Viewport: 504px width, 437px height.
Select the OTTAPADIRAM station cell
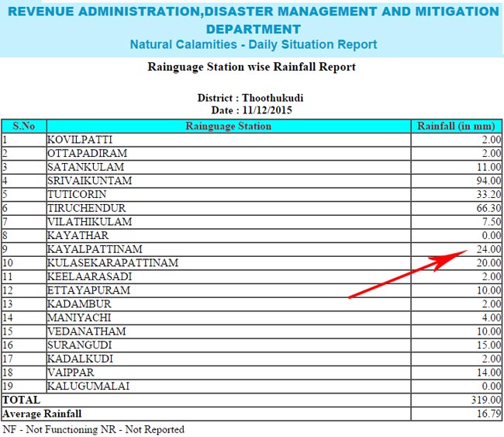229,153
